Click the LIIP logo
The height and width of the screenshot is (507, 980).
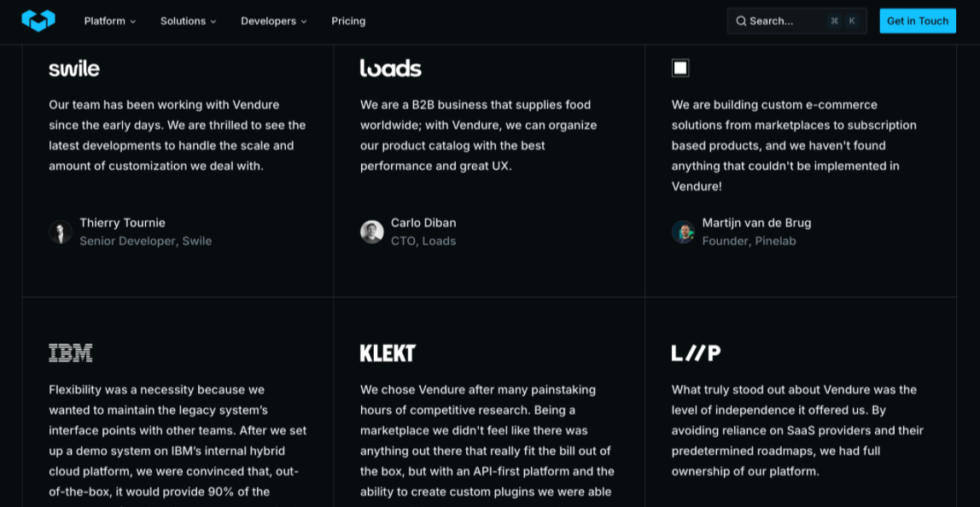pos(696,353)
